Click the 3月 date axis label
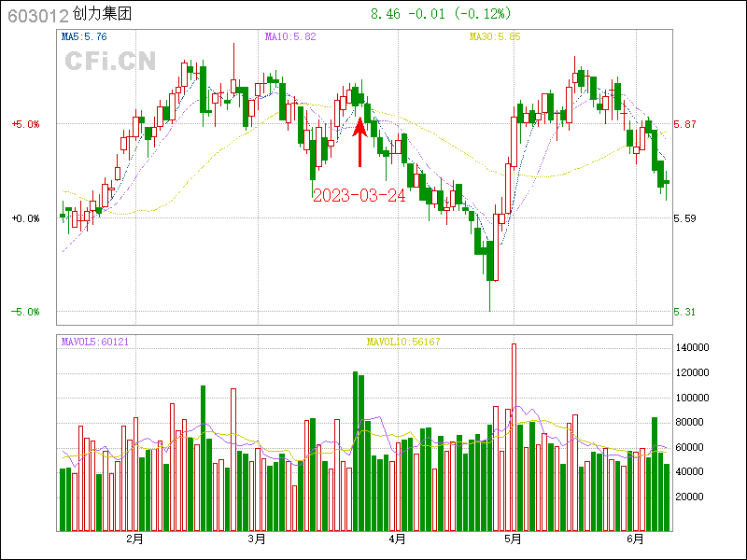 (x=258, y=539)
